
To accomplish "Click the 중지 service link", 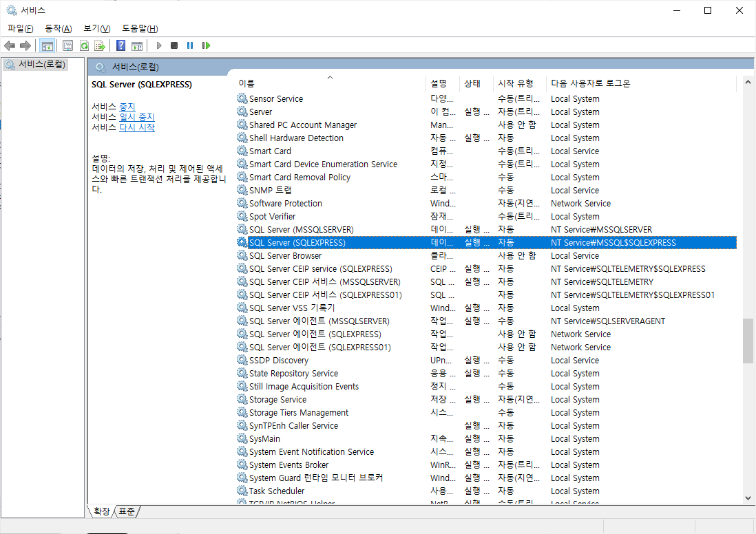I will click(127, 107).
